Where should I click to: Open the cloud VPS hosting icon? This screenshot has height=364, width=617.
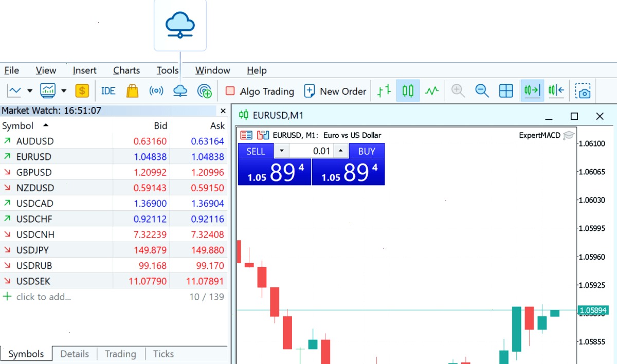[180, 91]
